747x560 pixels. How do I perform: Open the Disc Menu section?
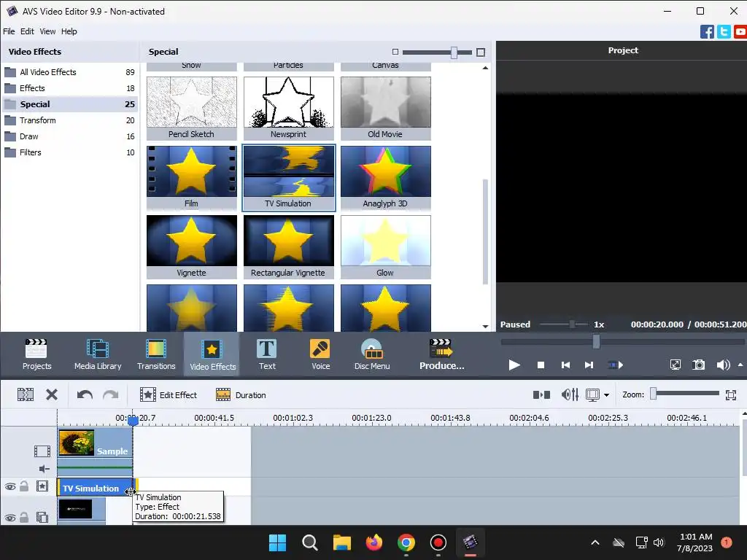click(x=372, y=354)
